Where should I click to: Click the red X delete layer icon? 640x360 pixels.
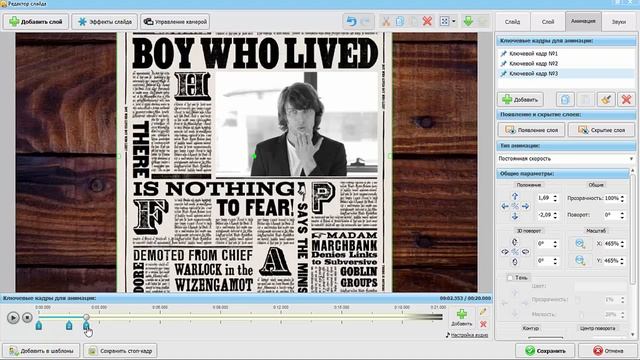click(427, 21)
